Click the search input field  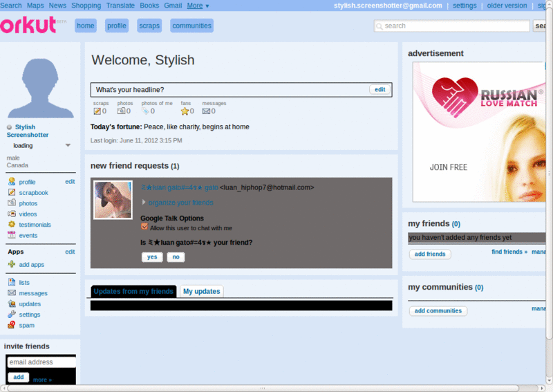tap(452, 26)
